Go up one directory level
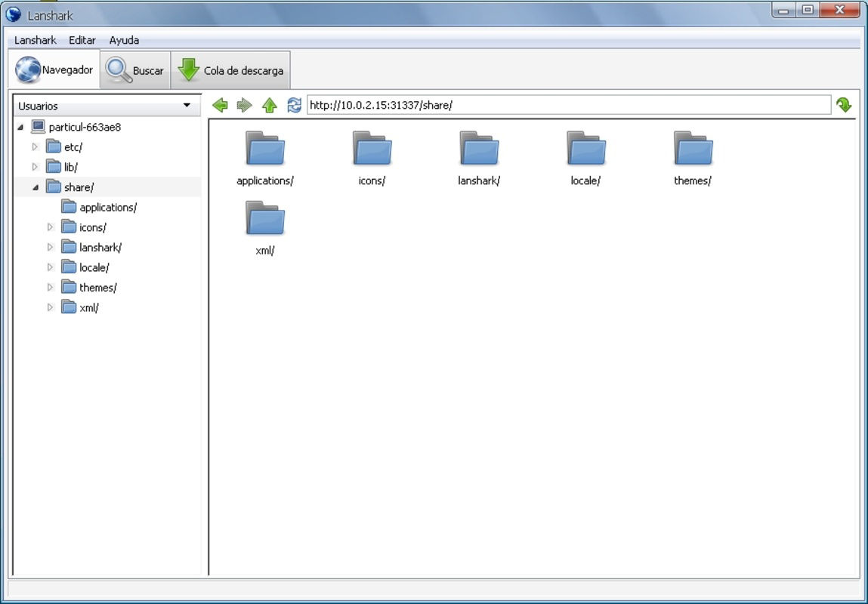Image resolution: width=868 pixels, height=604 pixels. tap(270, 105)
